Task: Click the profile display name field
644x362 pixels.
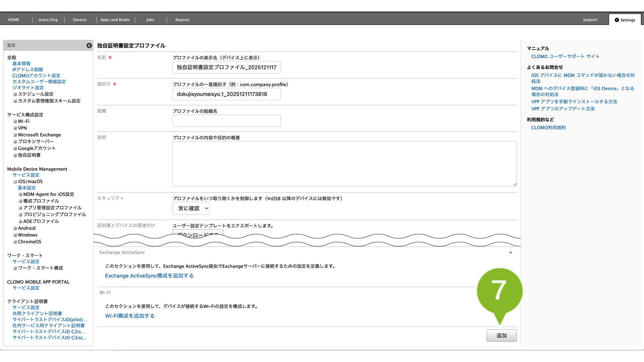Action: (226, 67)
